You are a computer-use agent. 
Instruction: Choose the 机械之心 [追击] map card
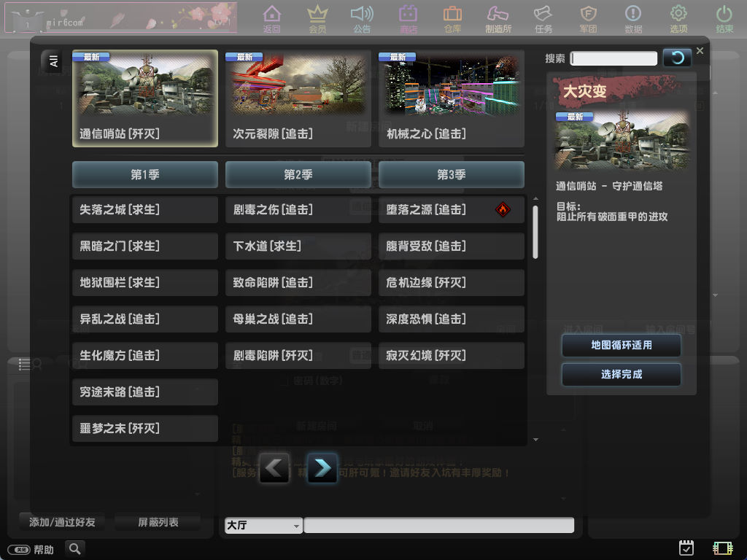(x=451, y=98)
